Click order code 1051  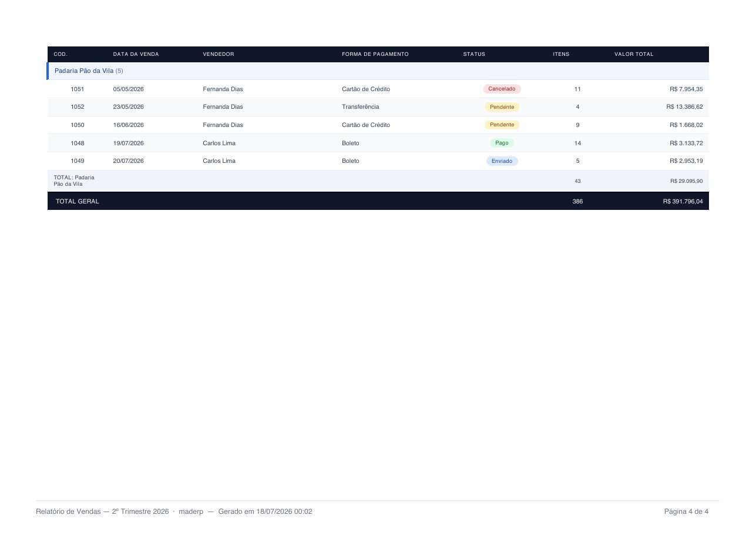[x=78, y=89]
